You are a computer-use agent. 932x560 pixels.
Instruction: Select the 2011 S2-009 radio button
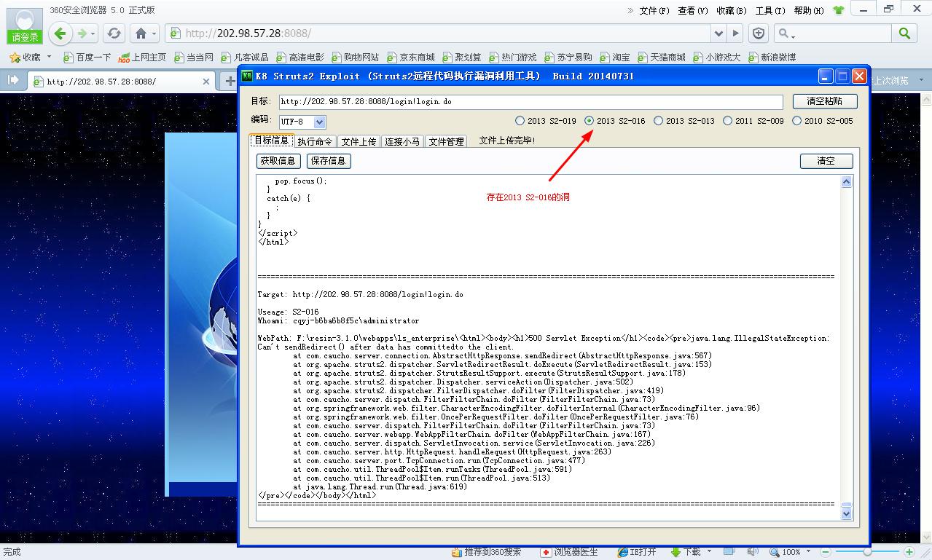click(x=727, y=121)
